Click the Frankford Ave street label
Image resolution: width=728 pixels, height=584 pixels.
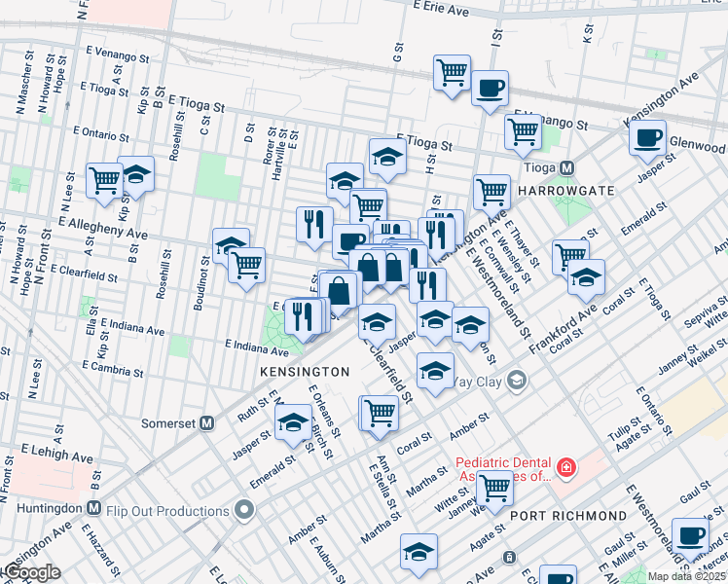(x=563, y=329)
